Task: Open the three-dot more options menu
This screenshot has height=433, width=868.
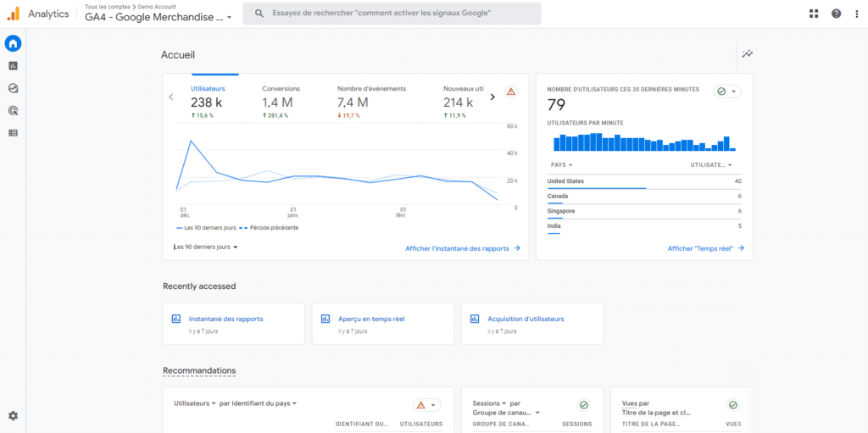Action: [857, 14]
